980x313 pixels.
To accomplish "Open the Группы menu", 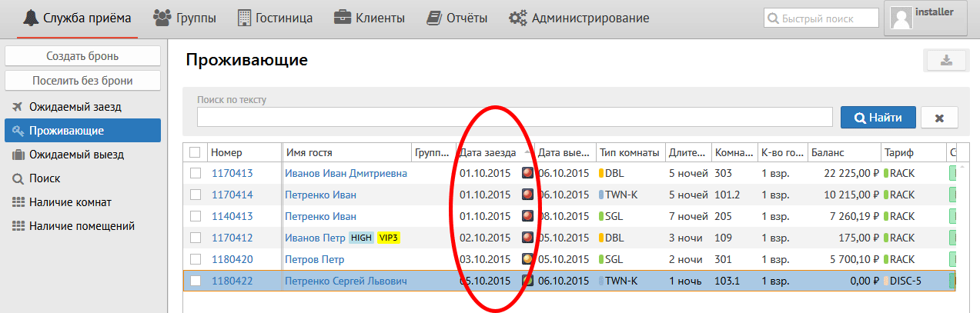I will pos(185,18).
